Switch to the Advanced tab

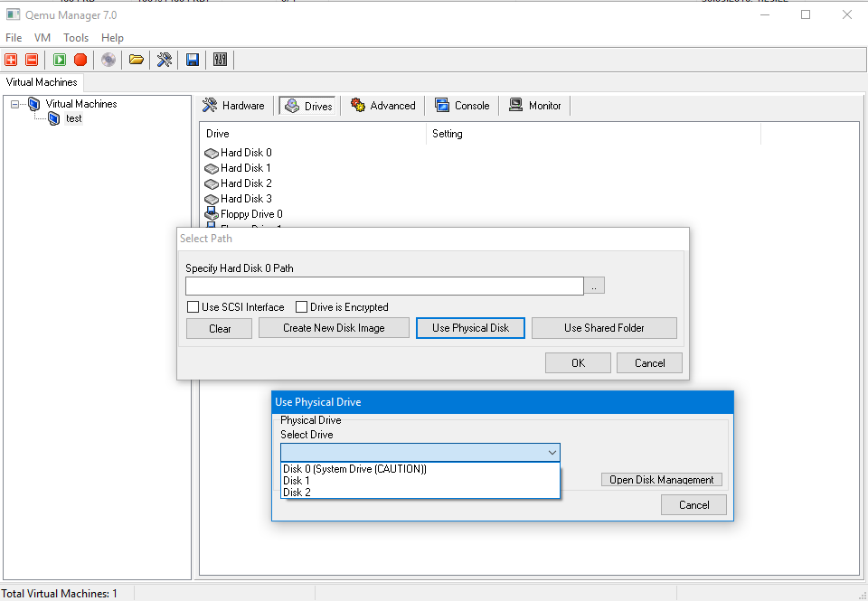point(382,106)
